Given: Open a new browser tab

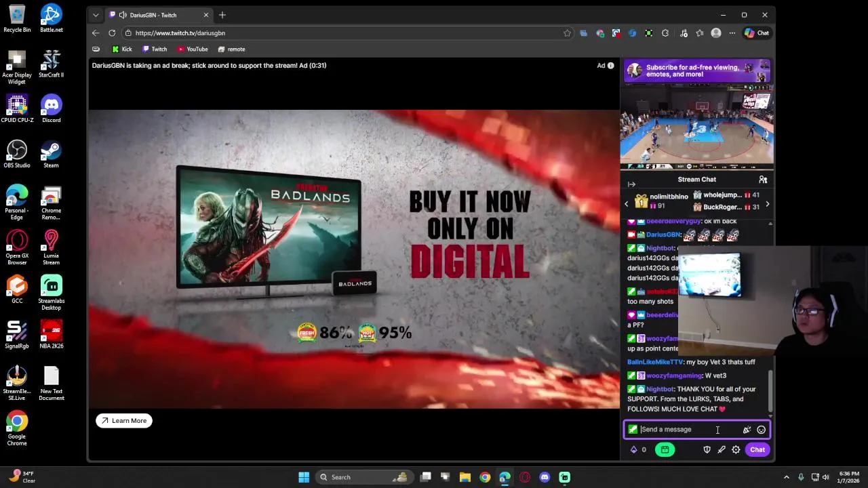Looking at the screenshot, I should coord(222,15).
